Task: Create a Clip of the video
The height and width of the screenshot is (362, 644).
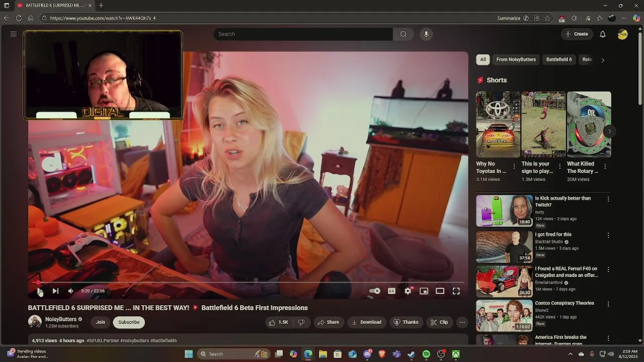Action: tap(439, 322)
